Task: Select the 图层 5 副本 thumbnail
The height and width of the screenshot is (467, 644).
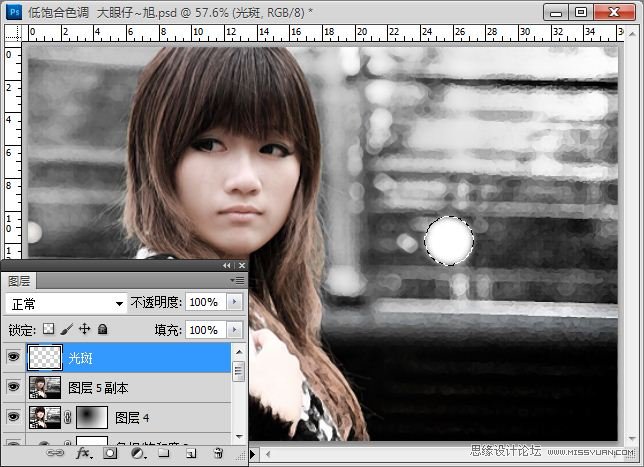Action: coord(45,387)
